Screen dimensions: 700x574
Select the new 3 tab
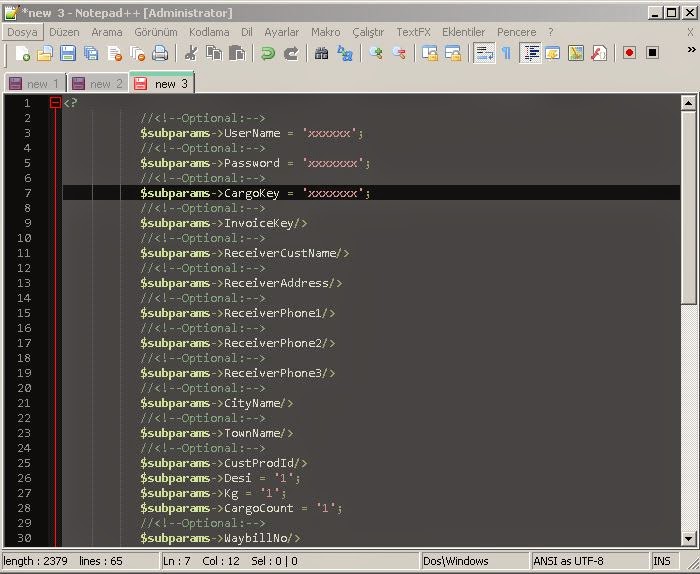(162, 83)
